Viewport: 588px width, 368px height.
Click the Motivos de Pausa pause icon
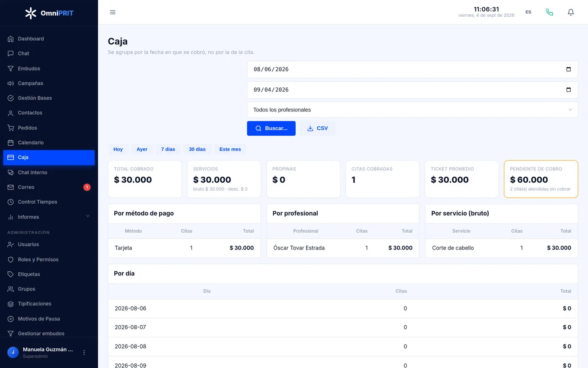10,318
